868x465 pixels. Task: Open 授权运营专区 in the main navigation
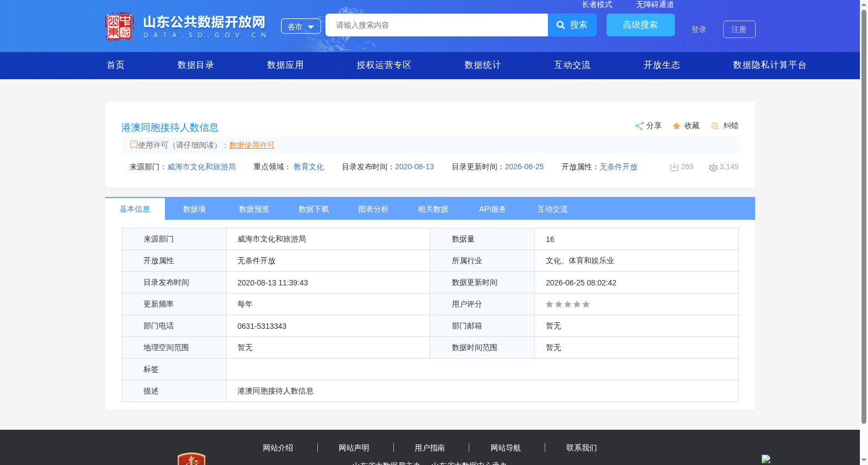[384, 65]
